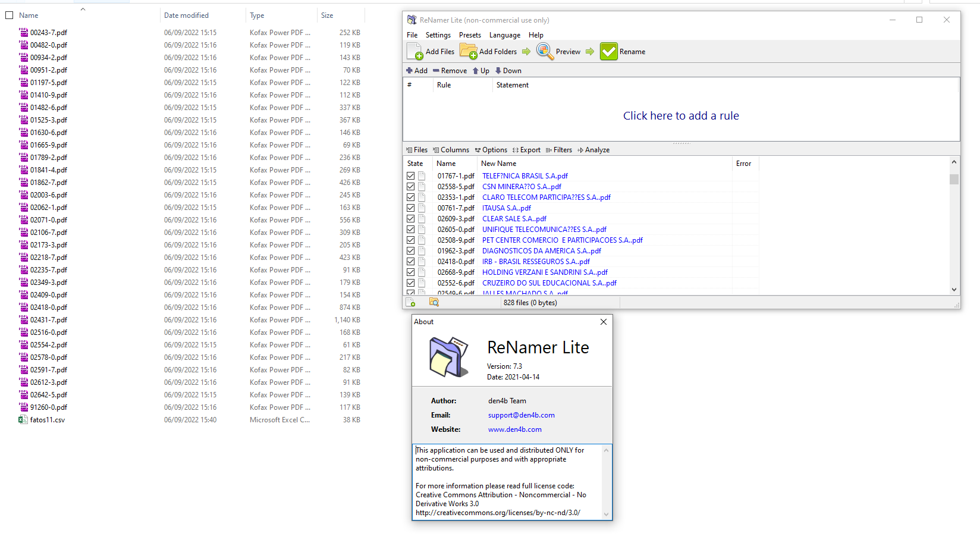The image size is (980, 549).
Task: Select 91260-0.pdf in Explorer
Action: 49,407
